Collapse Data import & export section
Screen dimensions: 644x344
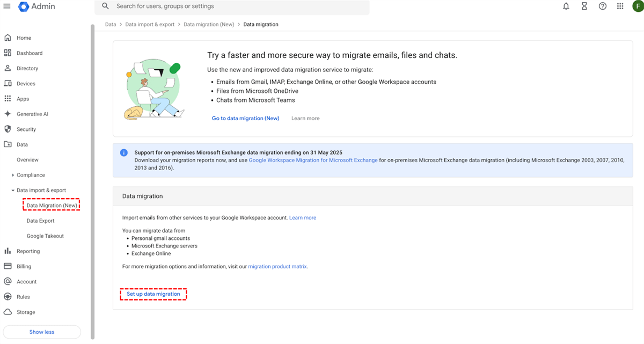pos(13,191)
